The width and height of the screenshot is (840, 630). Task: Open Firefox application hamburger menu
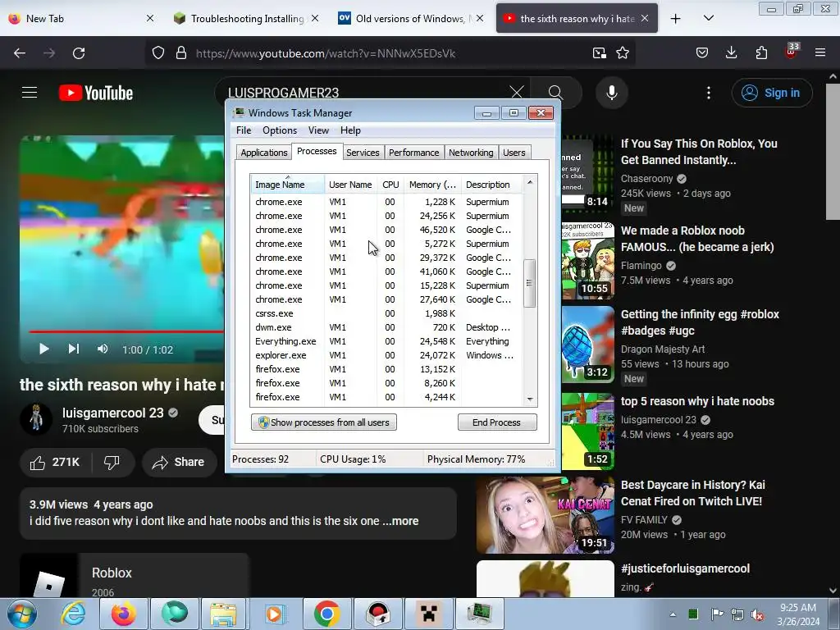coord(820,53)
